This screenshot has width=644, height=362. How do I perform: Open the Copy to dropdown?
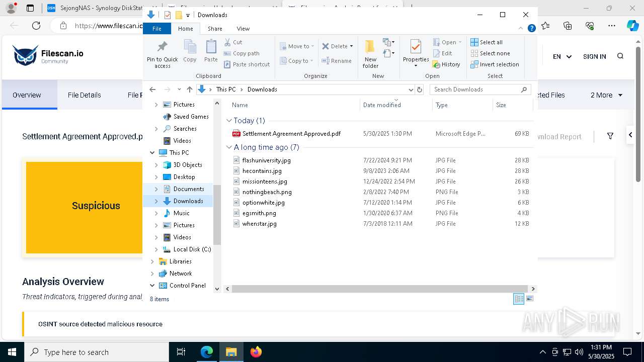pyautogui.click(x=297, y=61)
